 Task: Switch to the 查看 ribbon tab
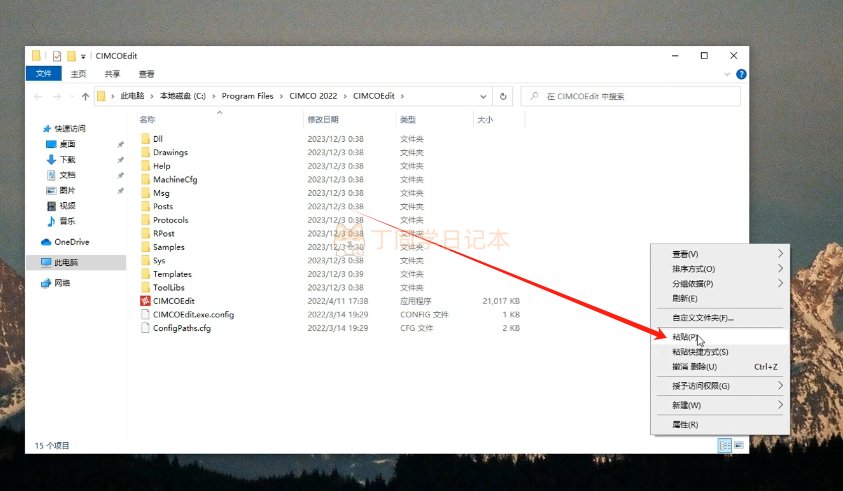tap(146, 74)
